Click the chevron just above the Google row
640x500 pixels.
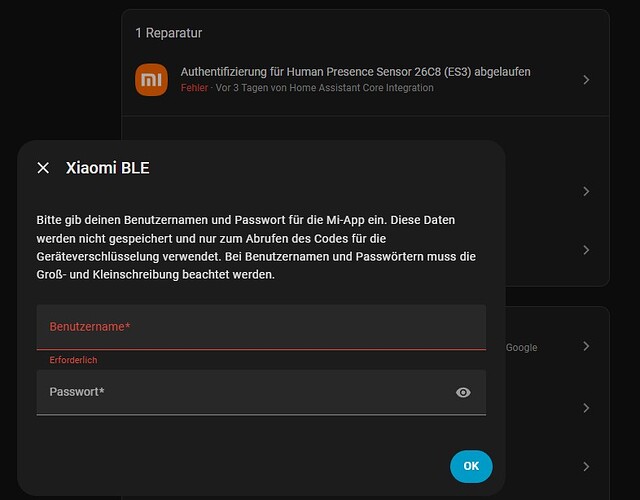pos(586,249)
